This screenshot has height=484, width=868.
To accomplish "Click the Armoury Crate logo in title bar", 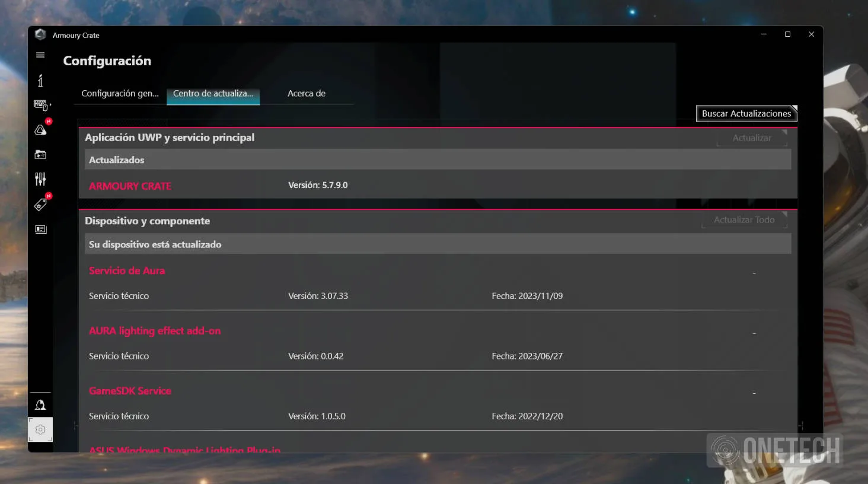I will (40, 35).
